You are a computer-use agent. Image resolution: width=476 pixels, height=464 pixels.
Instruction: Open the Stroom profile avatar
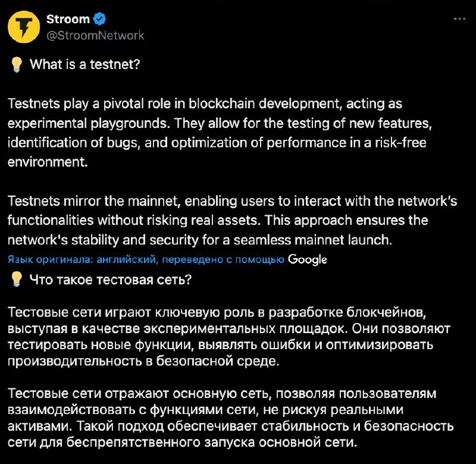(24, 27)
